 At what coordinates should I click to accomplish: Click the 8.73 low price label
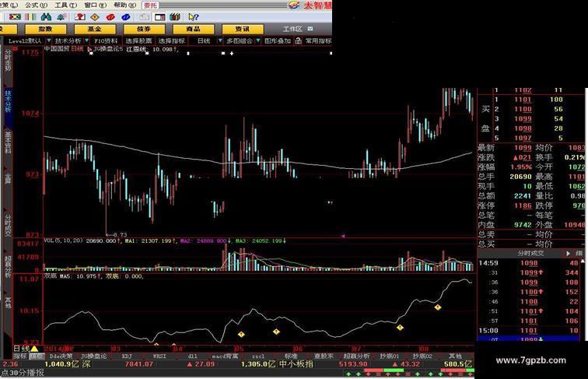click(x=120, y=234)
